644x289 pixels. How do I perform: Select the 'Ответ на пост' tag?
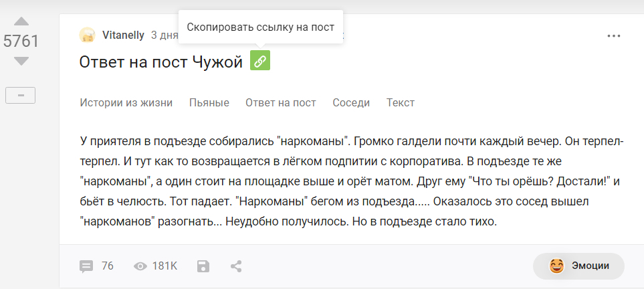[280, 103]
